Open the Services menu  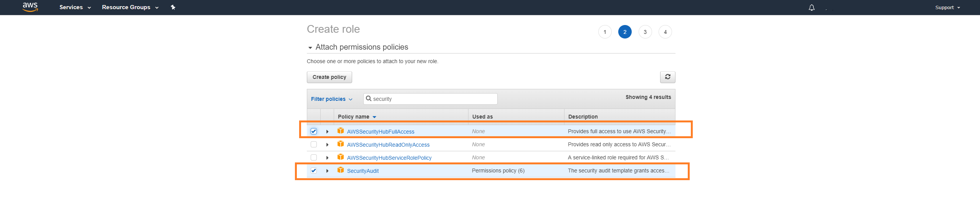(75, 7)
